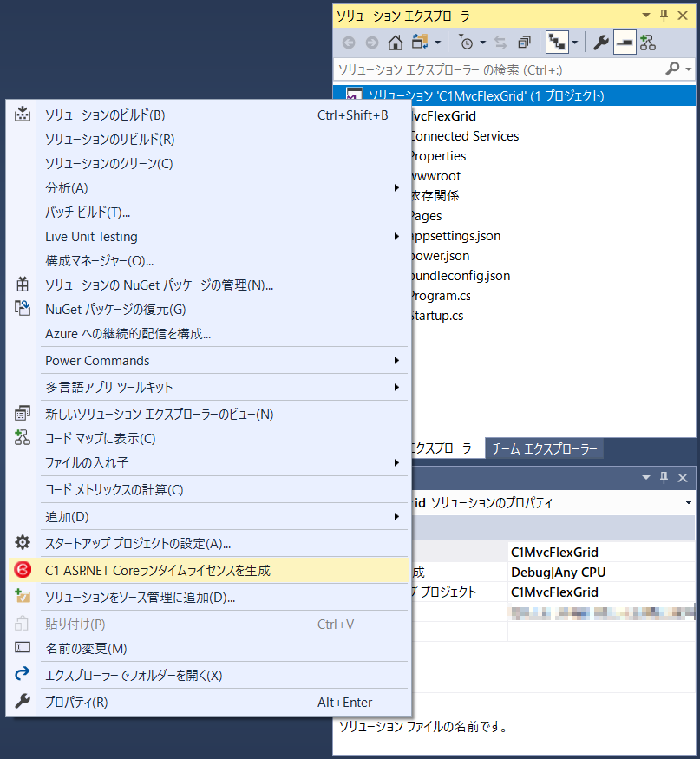
Task: Open the search options dropdown arrow
Action: (x=689, y=69)
